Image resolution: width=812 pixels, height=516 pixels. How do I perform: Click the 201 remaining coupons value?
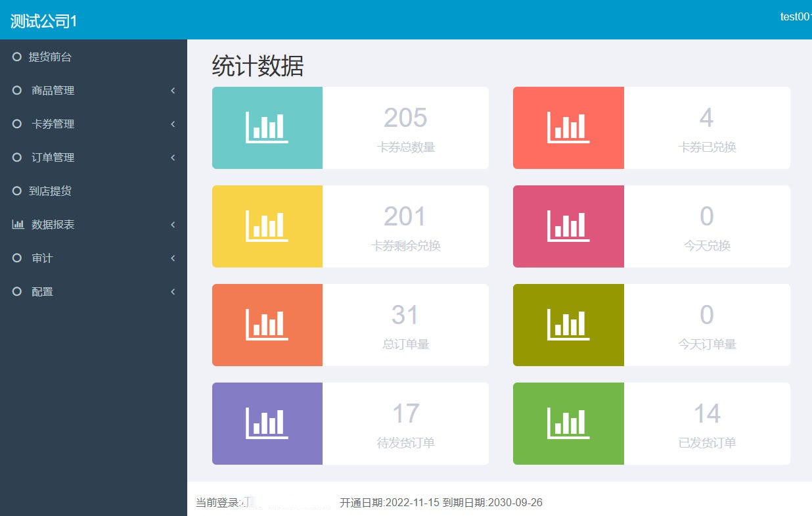pos(405,217)
